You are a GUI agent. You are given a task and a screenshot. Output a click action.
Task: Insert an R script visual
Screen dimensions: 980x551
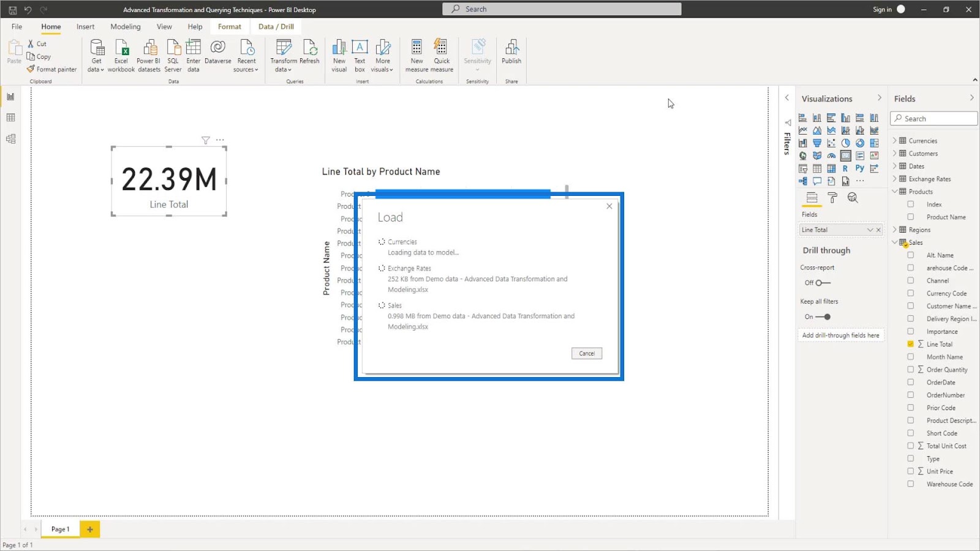[845, 168]
